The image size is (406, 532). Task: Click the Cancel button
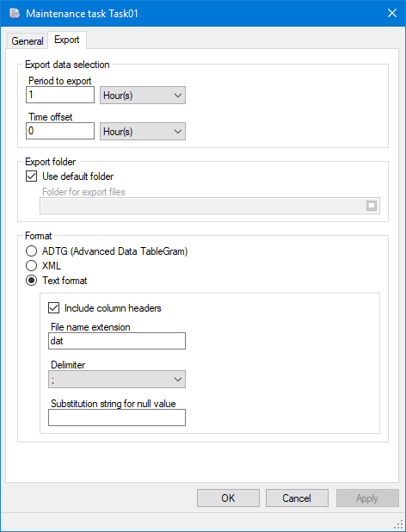(x=297, y=498)
